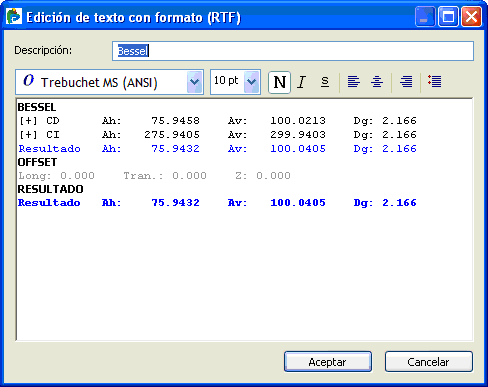Click the '[+] CD' line

[217, 121]
